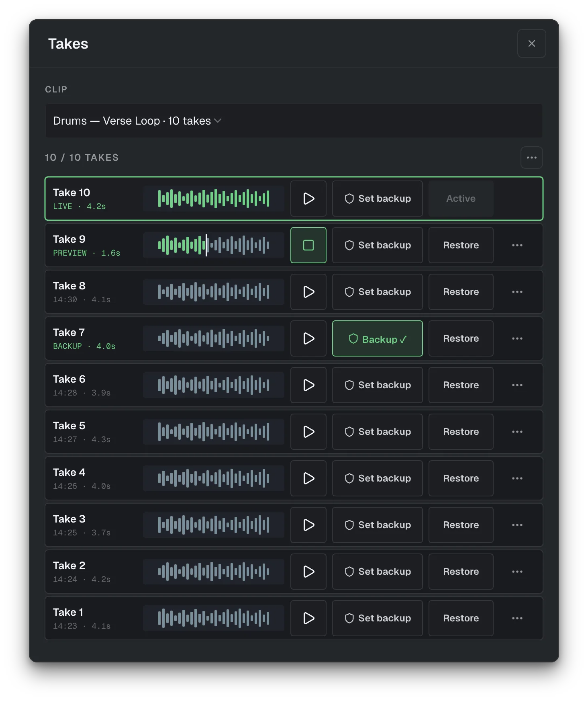This screenshot has width=588, height=701.
Task: Stop the Take 9 preview playback
Action: coord(308,245)
